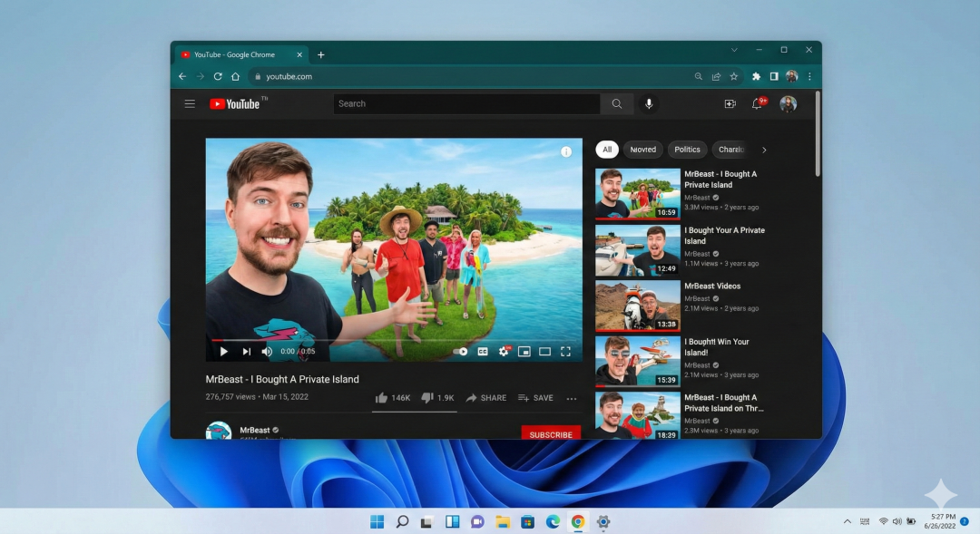
Task: Open the MrBeast channel avatar
Action: pos(219,431)
